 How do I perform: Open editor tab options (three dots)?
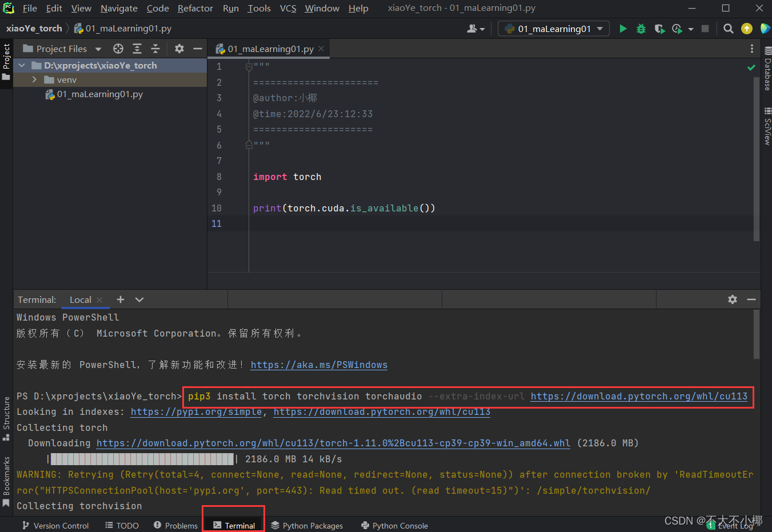pyautogui.click(x=752, y=49)
